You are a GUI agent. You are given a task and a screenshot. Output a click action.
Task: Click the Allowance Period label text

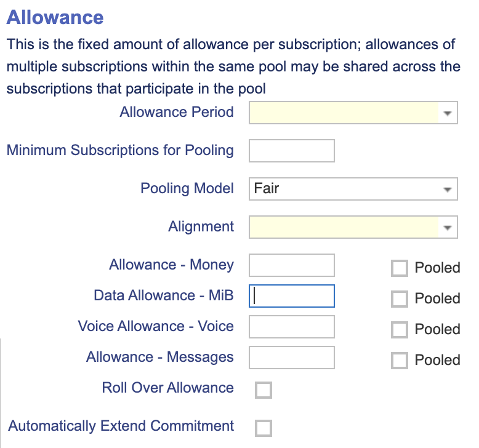coord(177,113)
